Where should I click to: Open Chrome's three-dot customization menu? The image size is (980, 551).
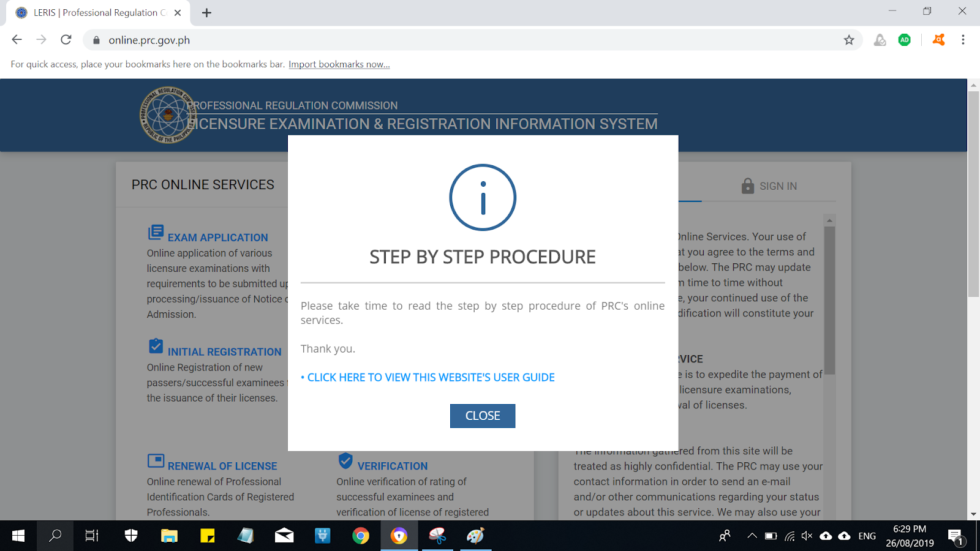coord(962,39)
